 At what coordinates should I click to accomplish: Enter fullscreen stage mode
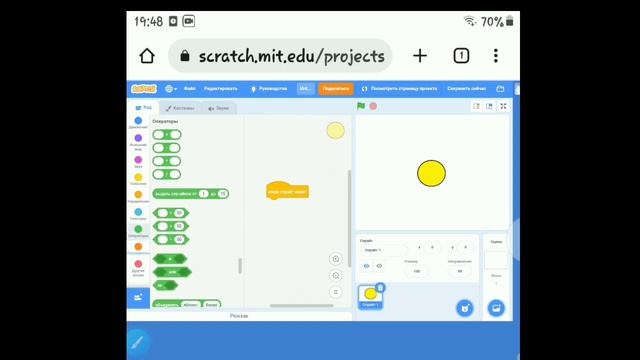503,106
